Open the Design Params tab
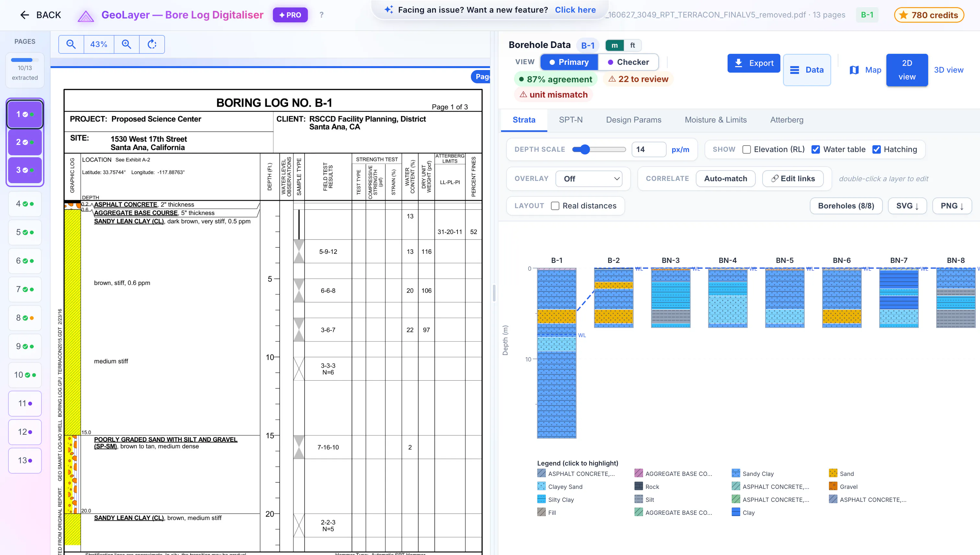The image size is (980, 555). click(633, 120)
